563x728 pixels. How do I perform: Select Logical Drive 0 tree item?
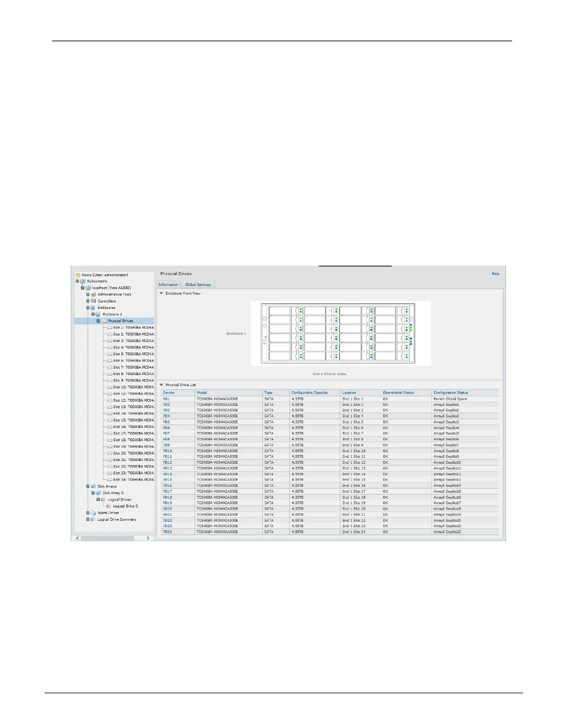click(126, 506)
